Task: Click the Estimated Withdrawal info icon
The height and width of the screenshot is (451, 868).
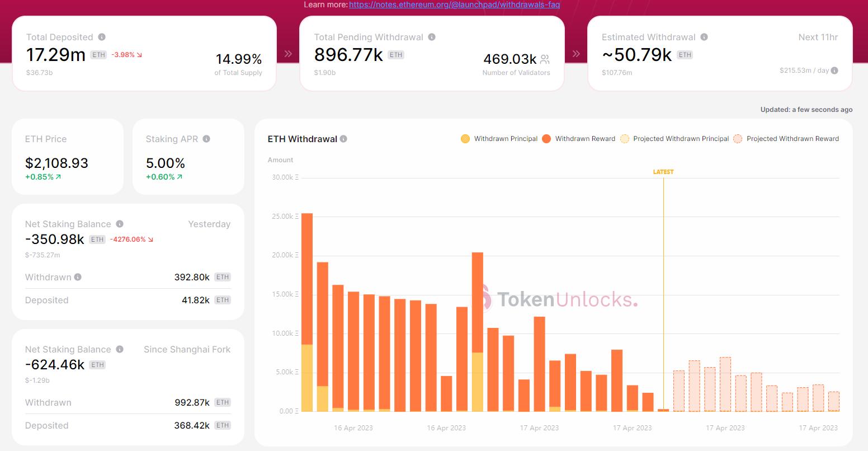Action: [704, 37]
